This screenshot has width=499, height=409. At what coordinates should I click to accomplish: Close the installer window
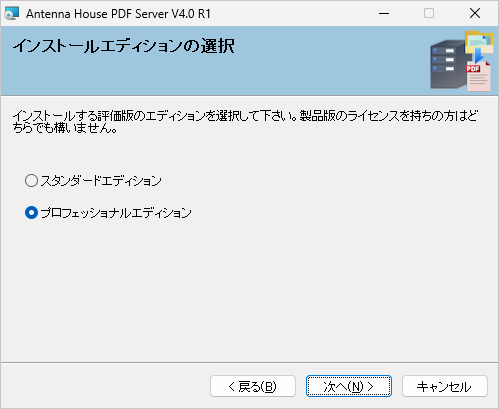pos(475,13)
